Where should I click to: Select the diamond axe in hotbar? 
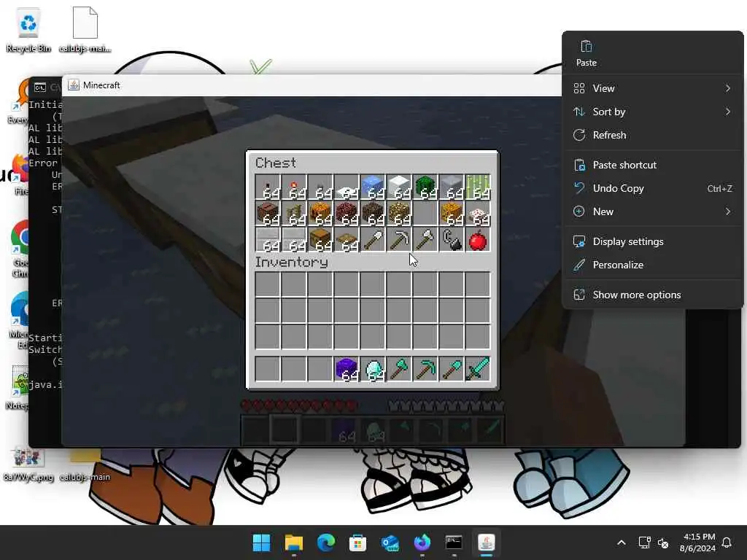398,369
